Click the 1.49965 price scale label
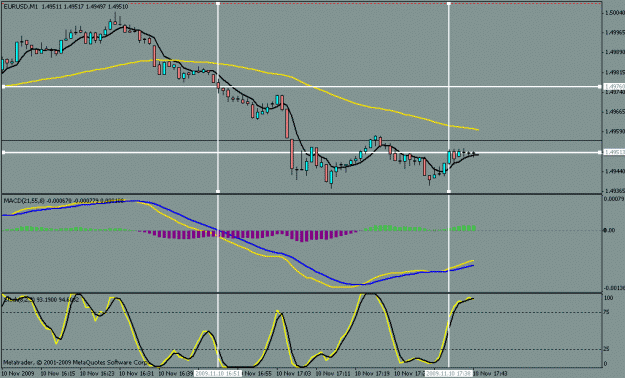This screenshot has height=378, width=625. pyautogui.click(x=615, y=32)
